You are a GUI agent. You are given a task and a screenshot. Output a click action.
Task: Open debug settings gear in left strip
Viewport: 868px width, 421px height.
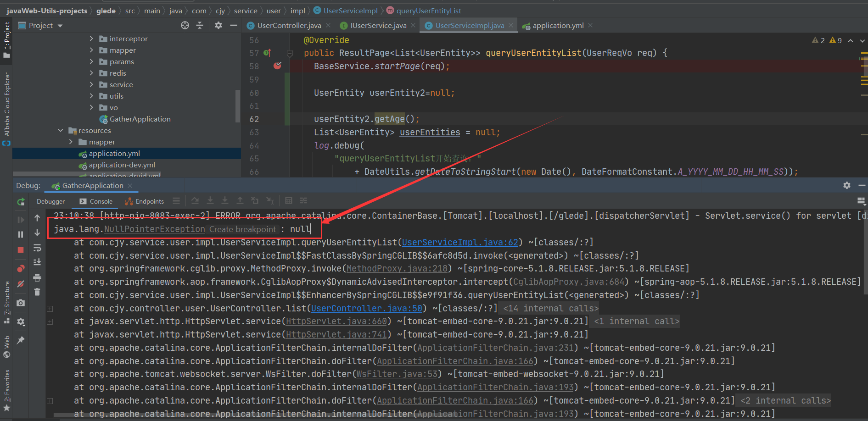(x=21, y=321)
